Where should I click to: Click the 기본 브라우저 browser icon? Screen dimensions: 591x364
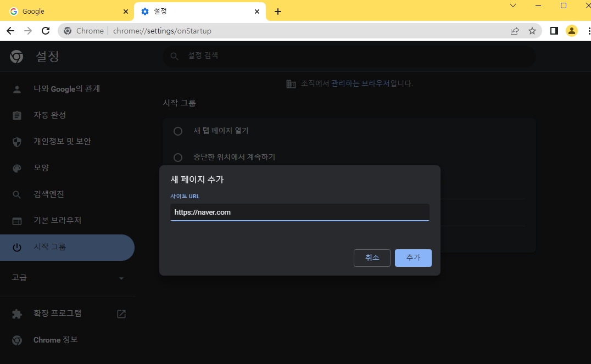click(16, 220)
